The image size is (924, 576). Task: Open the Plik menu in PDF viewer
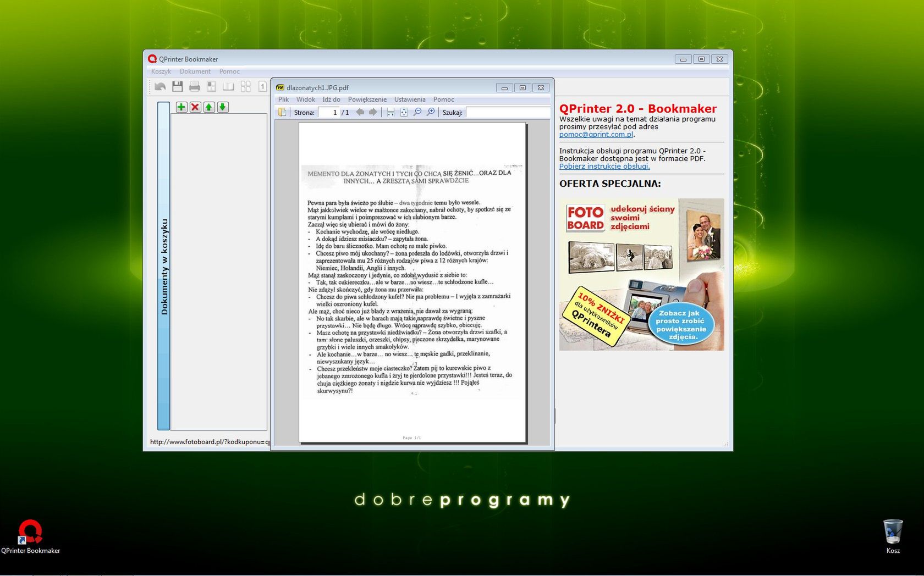click(283, 99)
